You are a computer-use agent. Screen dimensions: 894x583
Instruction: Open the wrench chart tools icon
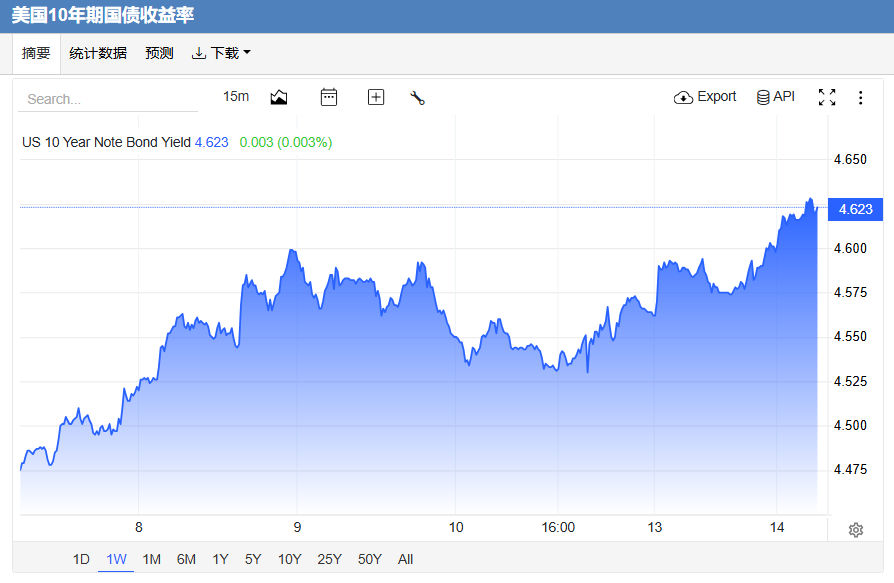tap(417, 98)
